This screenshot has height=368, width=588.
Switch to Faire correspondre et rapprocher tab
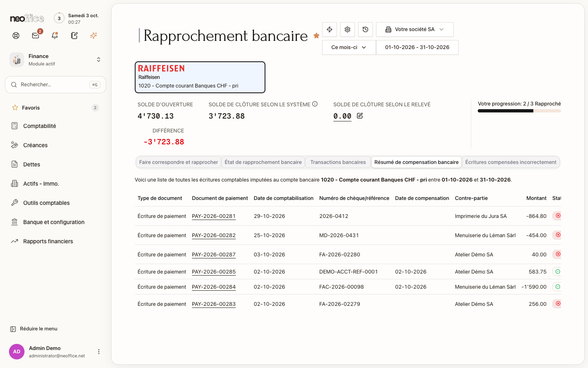point(178,162)
